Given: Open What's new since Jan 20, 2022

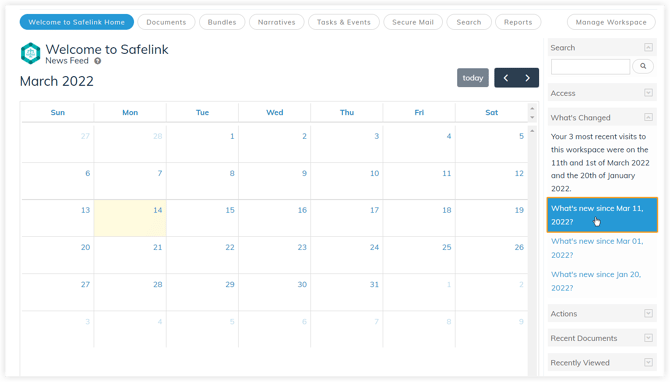Looking at the screenshot, I should (596, 281).
